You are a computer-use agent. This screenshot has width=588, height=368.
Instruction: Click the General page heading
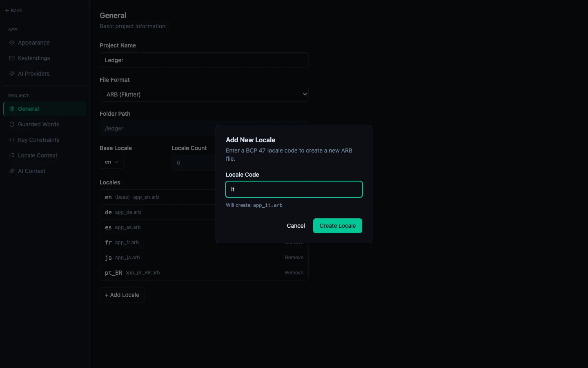pos(113,16)
